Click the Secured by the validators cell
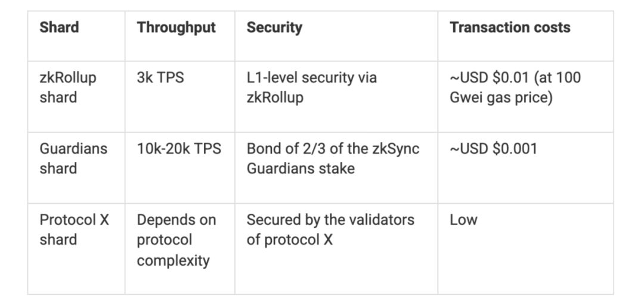 (330, 229)
